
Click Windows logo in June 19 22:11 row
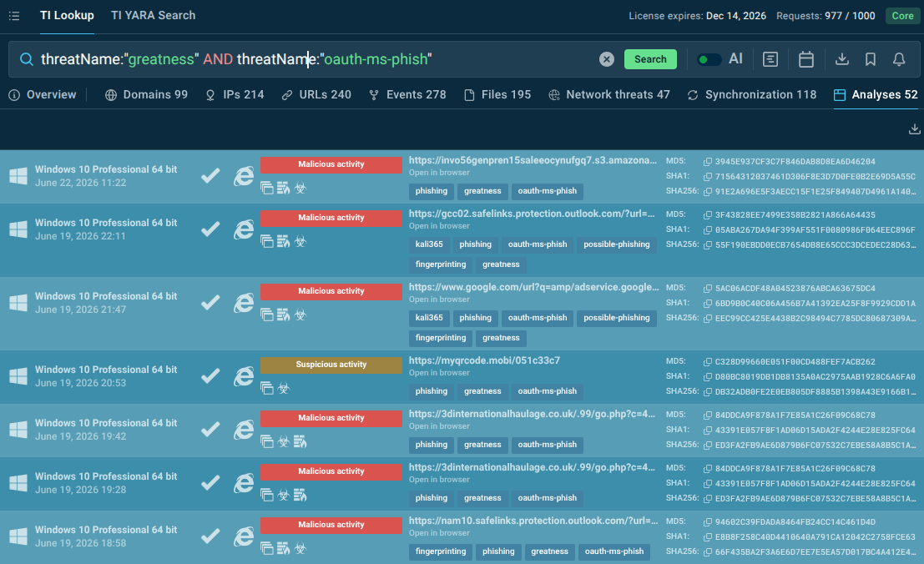click(x=18, y=229)
